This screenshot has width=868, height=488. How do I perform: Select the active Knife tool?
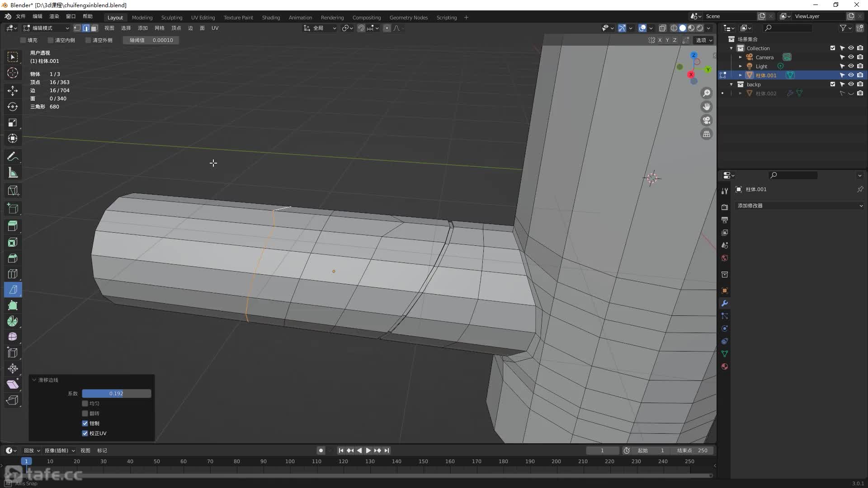coord(13,290)
